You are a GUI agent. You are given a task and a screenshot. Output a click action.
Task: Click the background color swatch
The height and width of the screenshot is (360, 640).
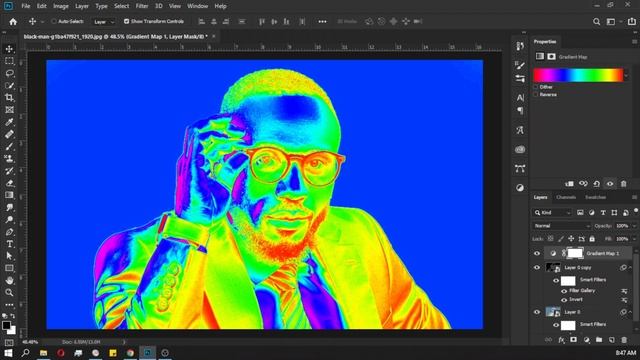(x=13, y=331)
